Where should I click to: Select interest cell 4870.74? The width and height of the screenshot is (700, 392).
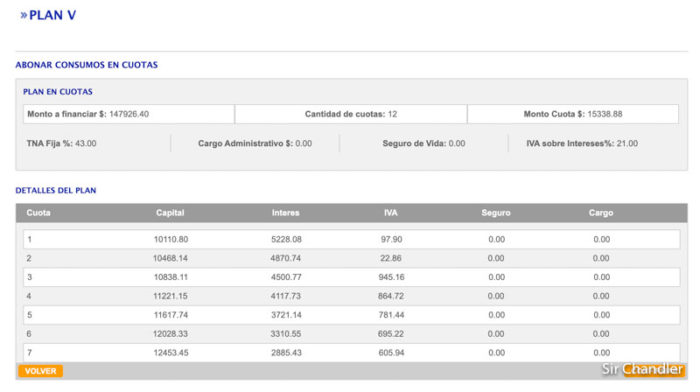286,259
